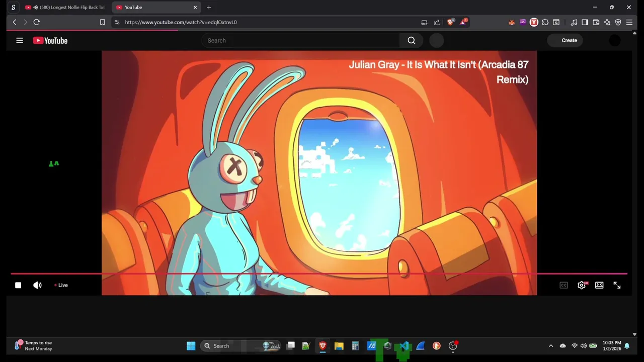Toggle closed captions in the player
This screenshot has height=362, width=644.
[563, 285]
